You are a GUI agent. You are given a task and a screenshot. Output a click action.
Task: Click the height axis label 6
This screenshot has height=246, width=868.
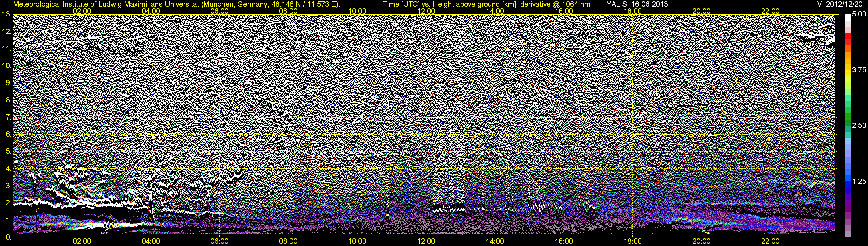tap(8, 134)
